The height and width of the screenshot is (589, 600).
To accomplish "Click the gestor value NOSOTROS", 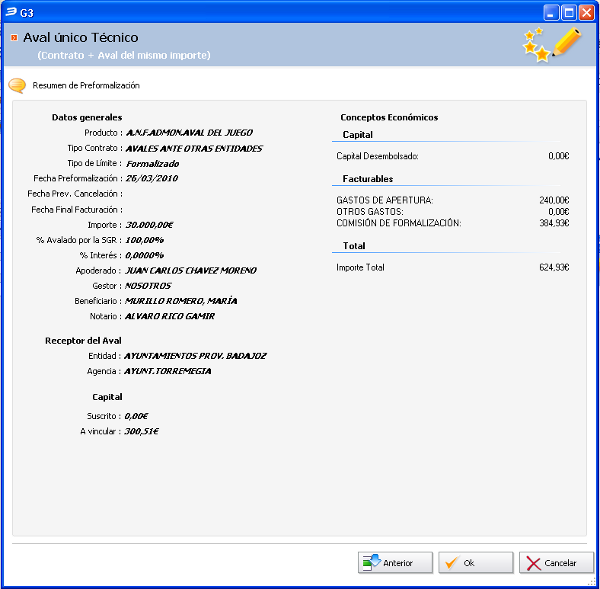I will pos(148,286).
